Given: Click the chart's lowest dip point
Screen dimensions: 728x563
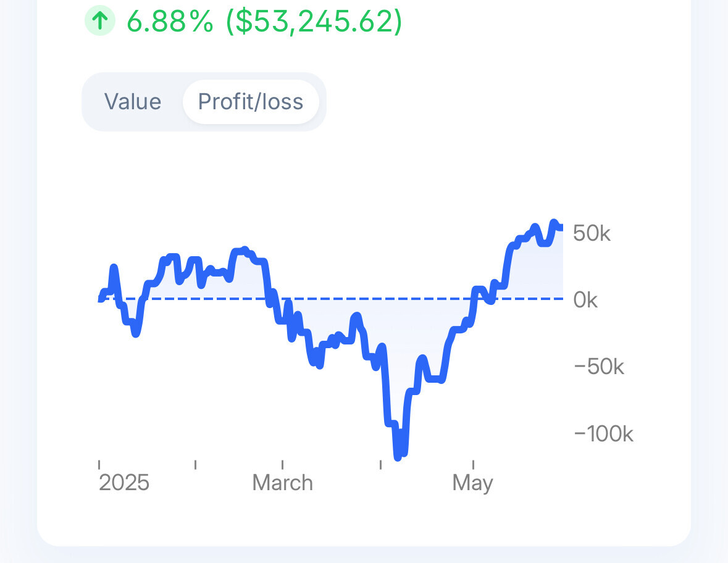Looking at the screenshot, I should (398, 457).
